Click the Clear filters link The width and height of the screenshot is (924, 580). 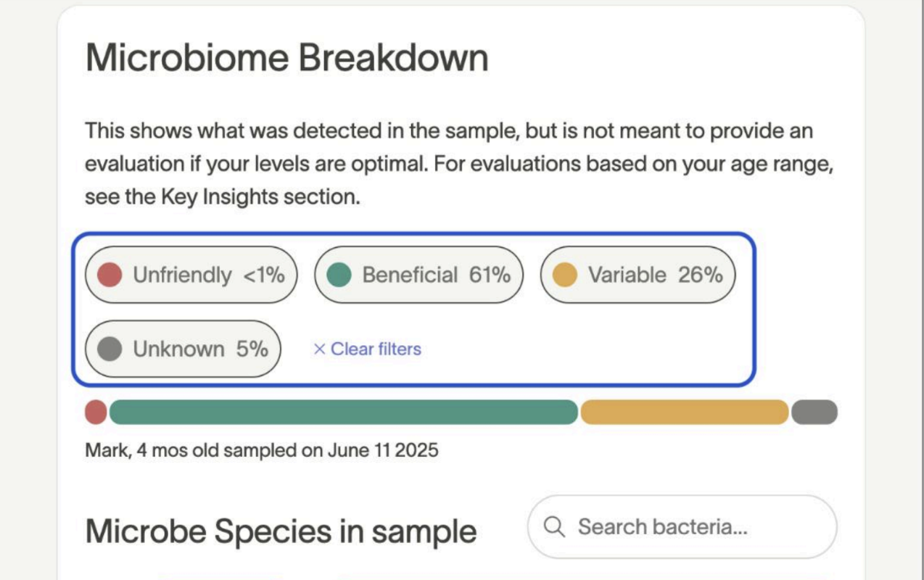click(x=375, y=349)
